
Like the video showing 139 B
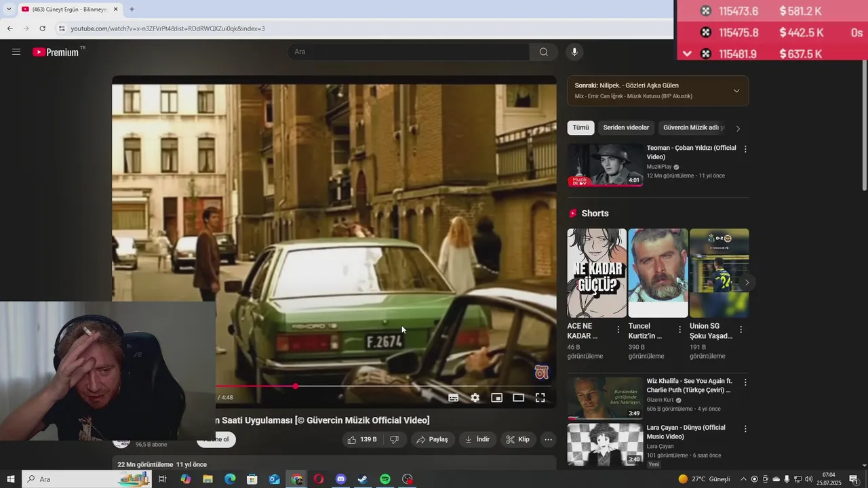362,439
